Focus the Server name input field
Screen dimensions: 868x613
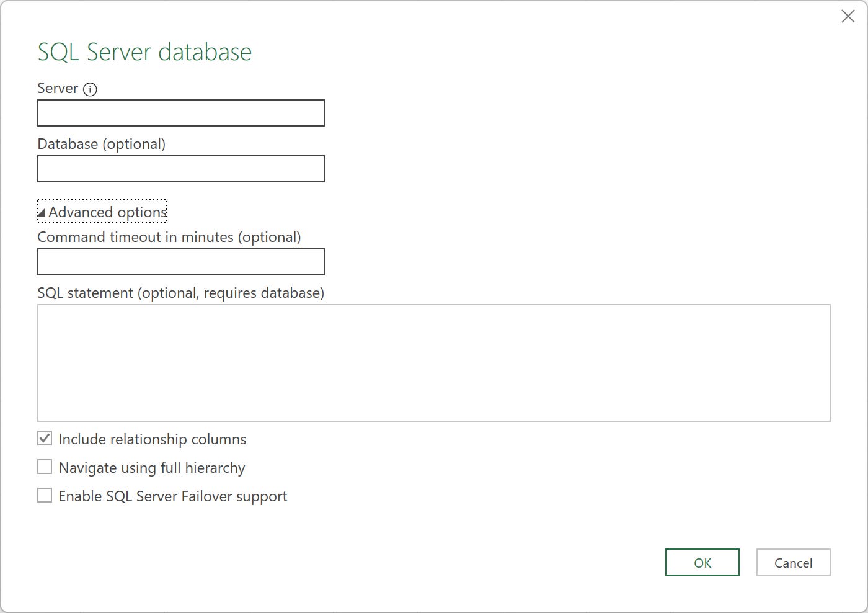(x=181, y=113)
